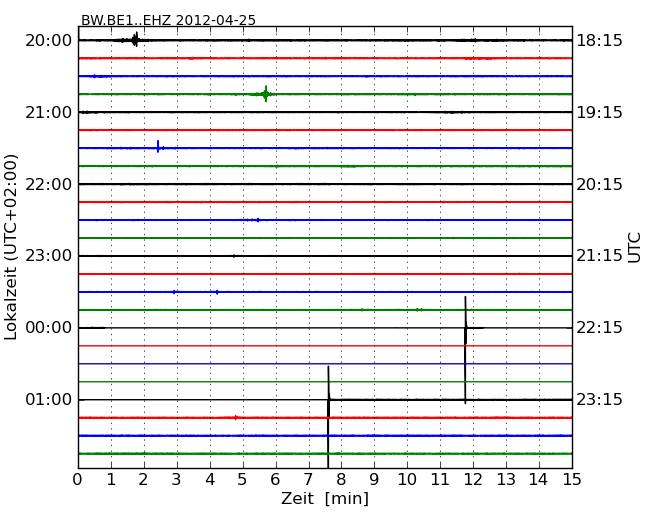The width and height of the screenshot is (650, 520).
Task: Click the 20:15 UTC label
Action: (599, 184)
